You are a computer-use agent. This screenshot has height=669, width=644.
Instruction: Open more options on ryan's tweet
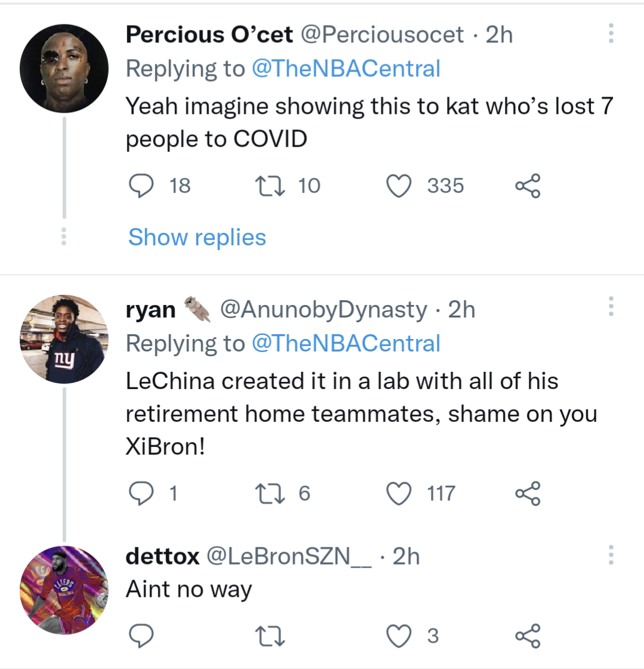611,307
